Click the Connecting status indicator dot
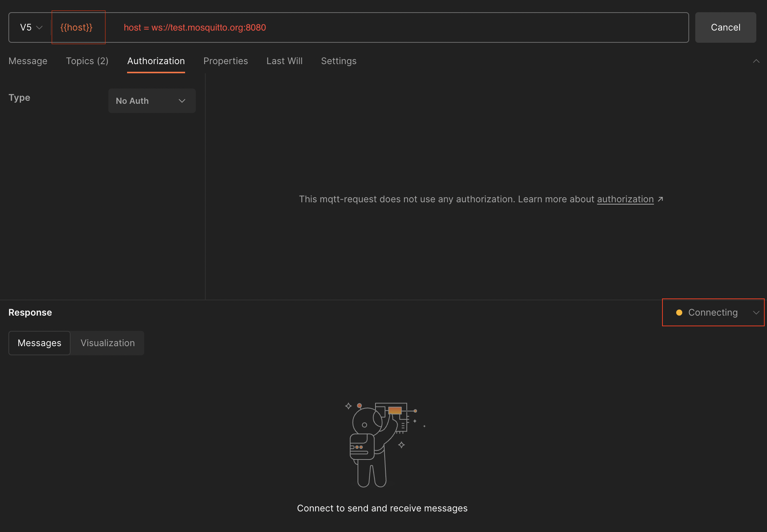 [679, 312]
